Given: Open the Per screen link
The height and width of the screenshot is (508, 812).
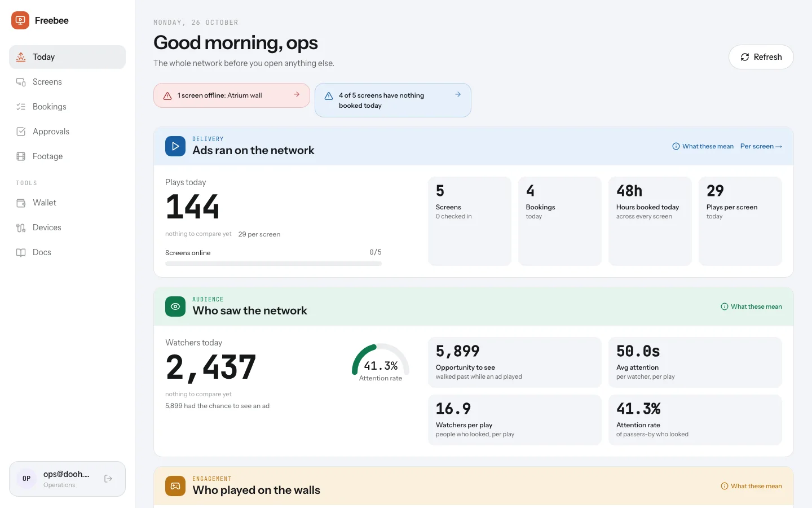Looking at the screenshot, I should coord(761,146).
